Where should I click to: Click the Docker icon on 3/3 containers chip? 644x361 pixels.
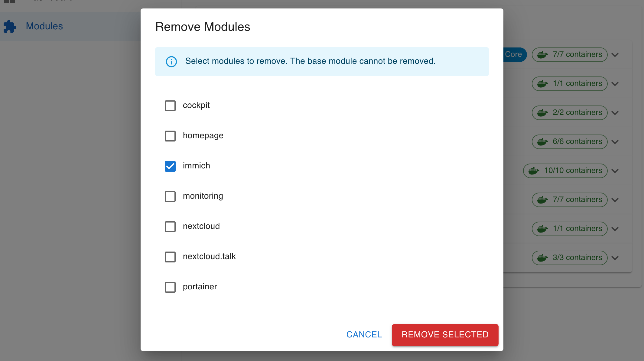coord(543,258)
